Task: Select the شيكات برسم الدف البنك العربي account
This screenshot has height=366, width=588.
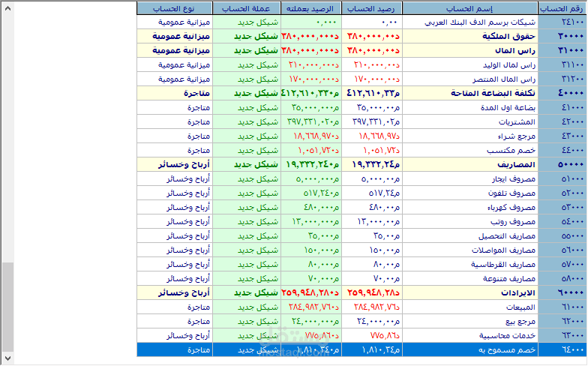Action: point(469,22)
